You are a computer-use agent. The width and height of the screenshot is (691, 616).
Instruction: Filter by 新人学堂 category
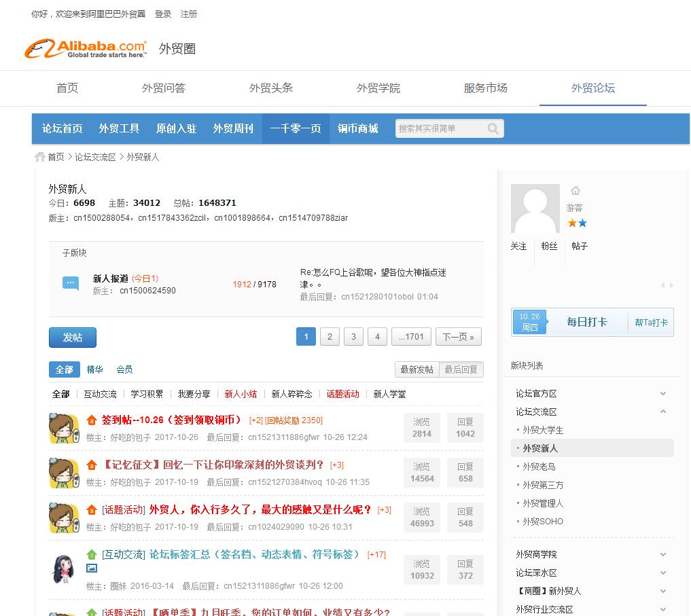(389, 394)
